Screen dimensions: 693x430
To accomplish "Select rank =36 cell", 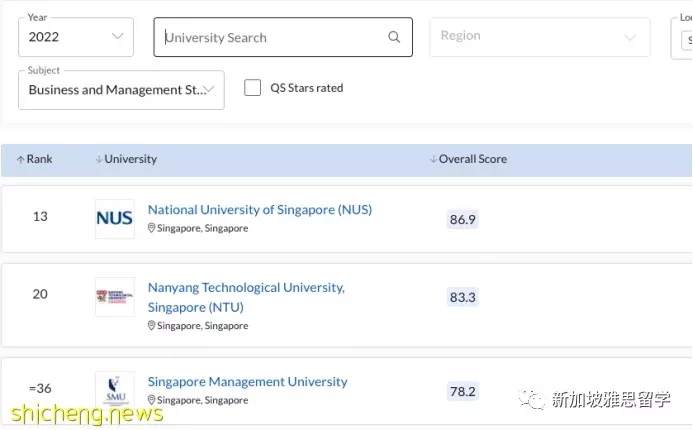I will pyautogui.click(x=40, y=388).
